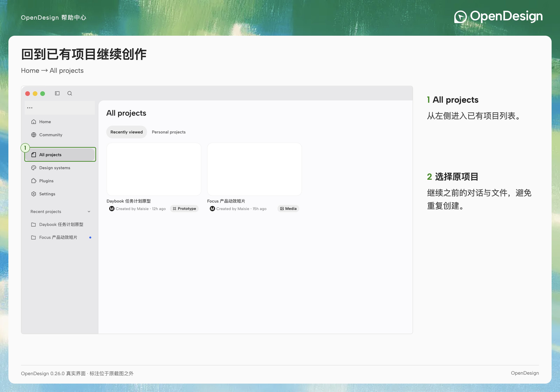
Task: Click the Community globe icon
Action: pyautogui.click(x=34, y=135)
